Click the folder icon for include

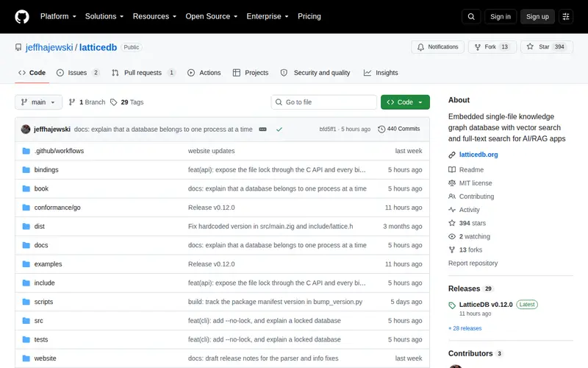pyautogui.click(x=26, y=283)
